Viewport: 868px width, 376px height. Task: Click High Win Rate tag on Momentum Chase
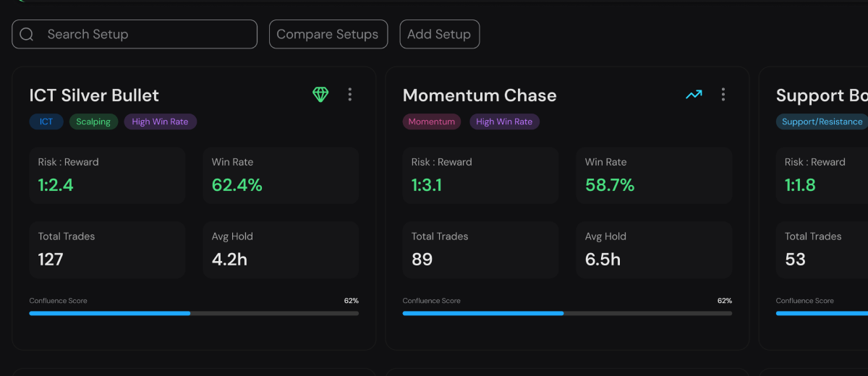(504, 121)
